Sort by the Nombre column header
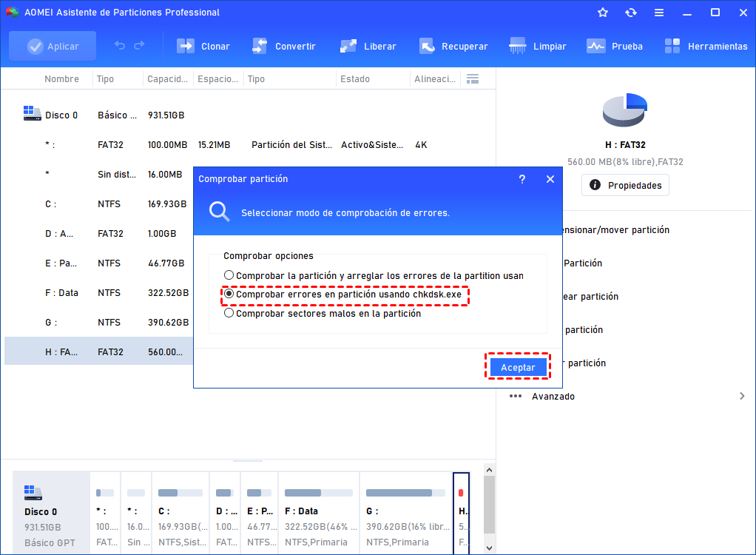The image size is (756, 555). (x=61, y=79)
